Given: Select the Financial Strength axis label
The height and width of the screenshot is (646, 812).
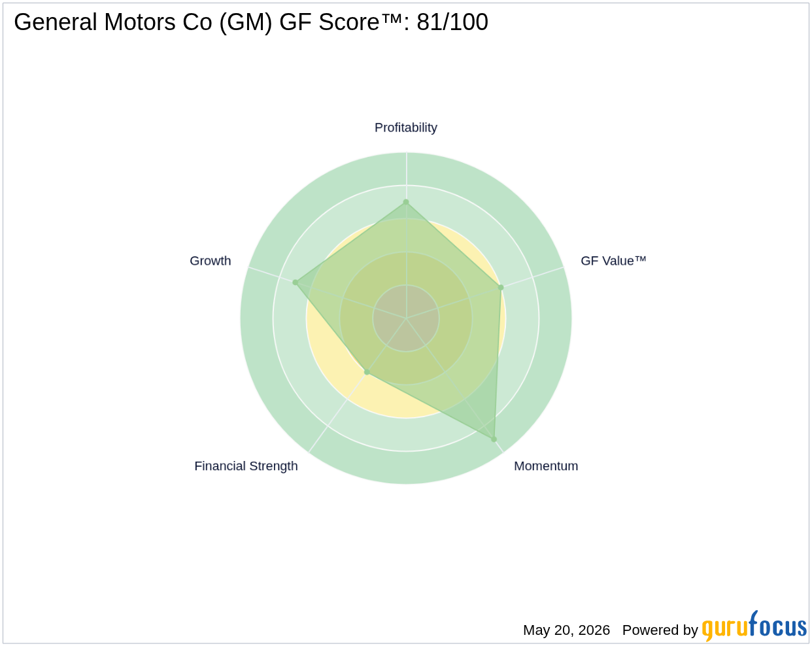Looking at the screenshot, I should pyautogui.click(x=246, y=466).
